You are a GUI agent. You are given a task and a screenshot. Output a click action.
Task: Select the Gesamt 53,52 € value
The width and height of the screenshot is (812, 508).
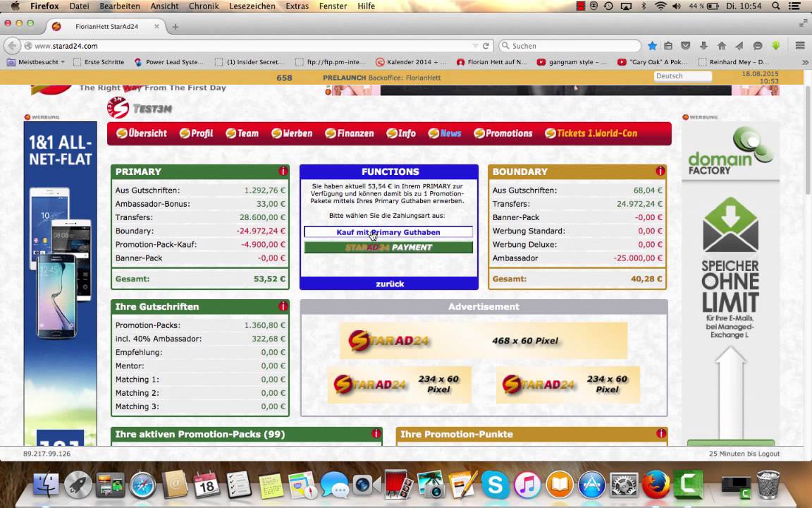tap(269, 279)
